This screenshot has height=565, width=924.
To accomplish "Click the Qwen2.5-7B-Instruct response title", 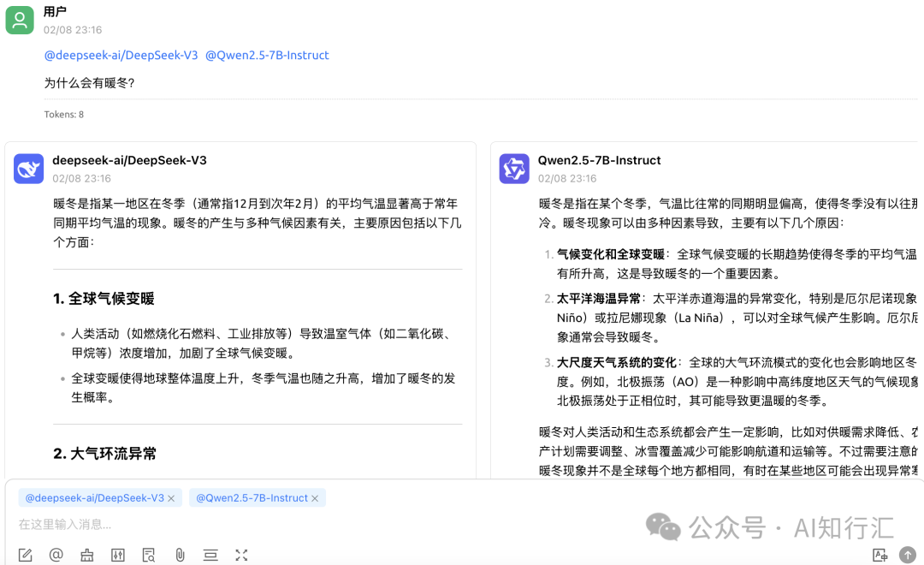I will pyautogui.click(x=599, y=160).
